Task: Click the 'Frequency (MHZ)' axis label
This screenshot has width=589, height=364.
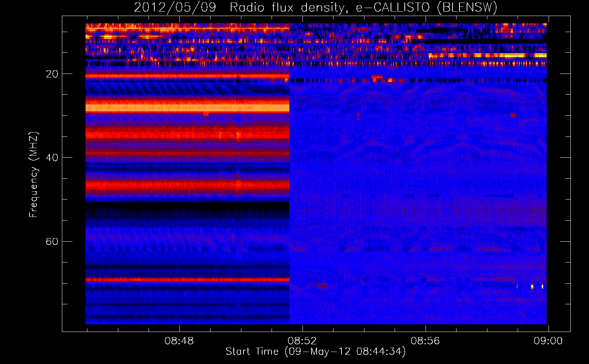Action: (33, 175)
